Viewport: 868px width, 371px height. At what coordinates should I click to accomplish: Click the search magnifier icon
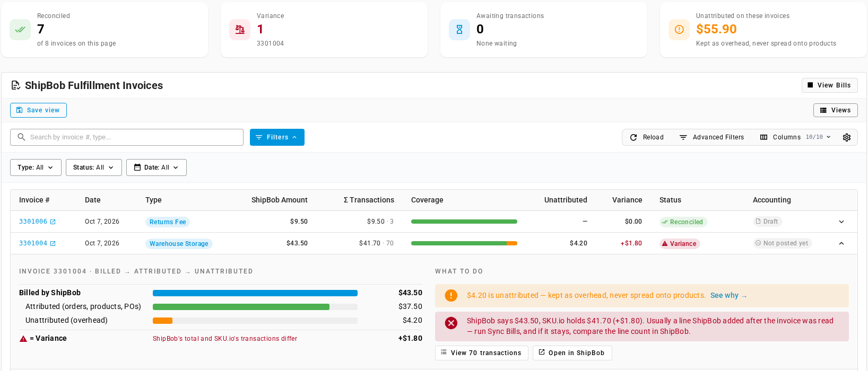(x=22, y=137)
